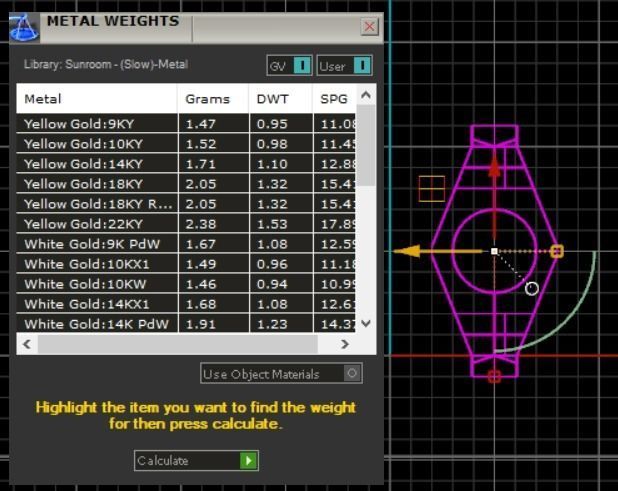
Task: Click DWT value 1.10 for 14KY
Action: tap(272, 164)
